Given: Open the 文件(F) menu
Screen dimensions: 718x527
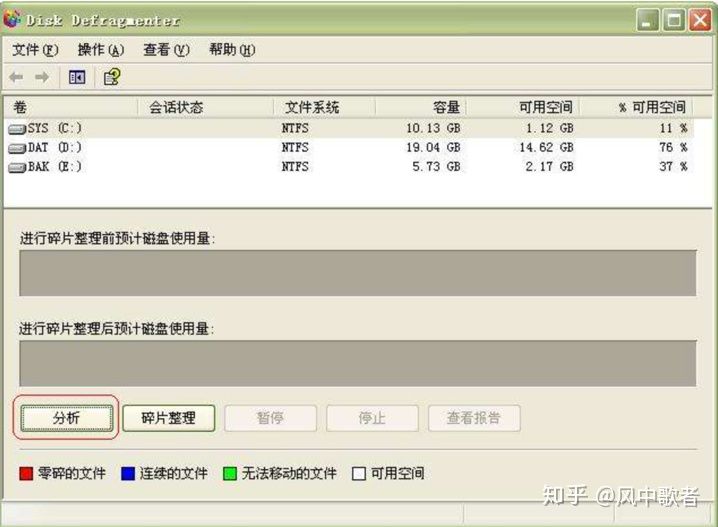Looking at the screenshot, I should (x=35, y=49).
